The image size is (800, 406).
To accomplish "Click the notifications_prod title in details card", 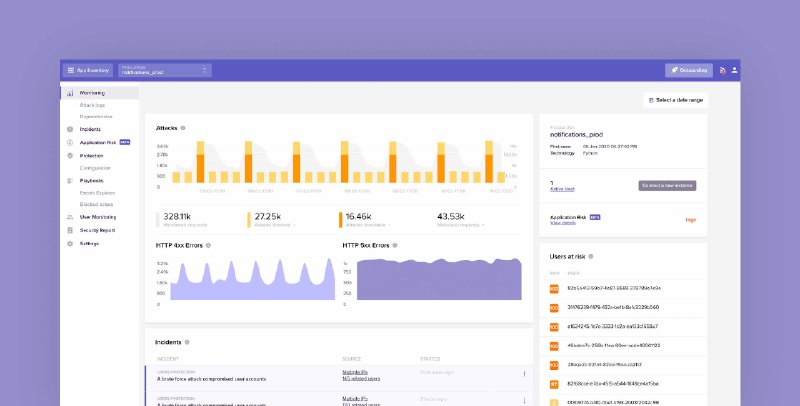I will 576,135.
